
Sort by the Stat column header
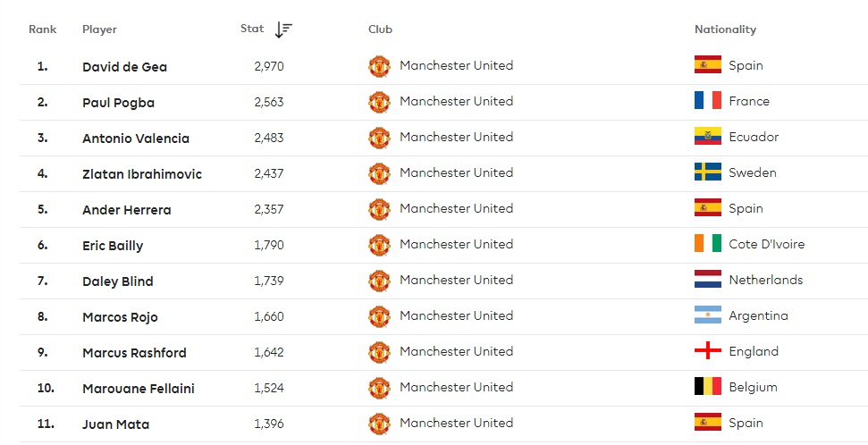pos(252,29)
